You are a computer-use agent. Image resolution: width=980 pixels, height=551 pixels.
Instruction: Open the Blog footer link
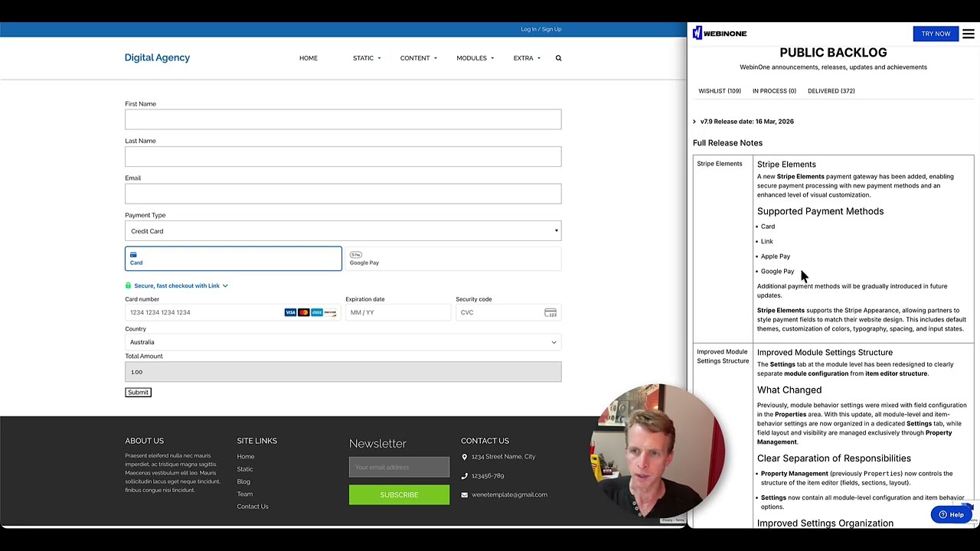click(243, 482)
